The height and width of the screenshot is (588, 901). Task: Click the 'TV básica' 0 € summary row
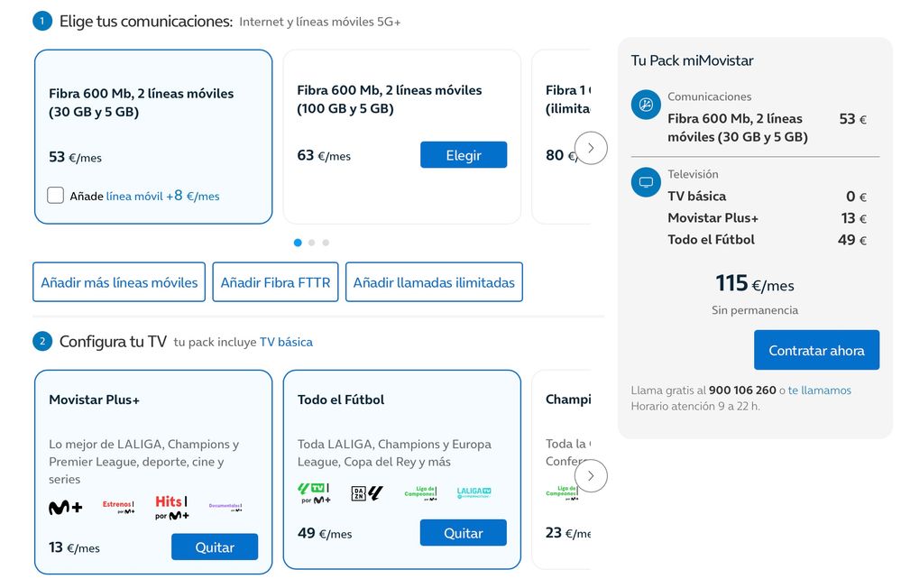pos(768,197)
